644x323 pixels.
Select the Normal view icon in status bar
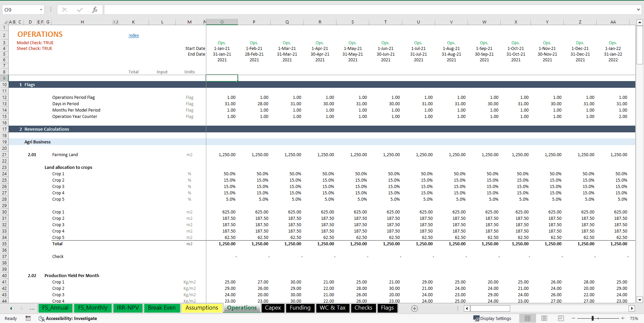click(527, 318)
